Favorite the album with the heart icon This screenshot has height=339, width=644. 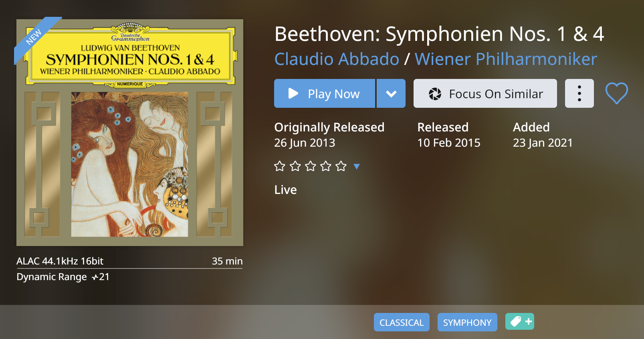click(x=616, y=93)
